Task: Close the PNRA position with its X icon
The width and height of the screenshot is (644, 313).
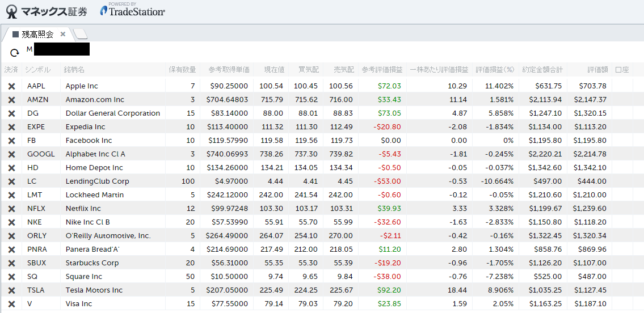Action: (12, 249)
